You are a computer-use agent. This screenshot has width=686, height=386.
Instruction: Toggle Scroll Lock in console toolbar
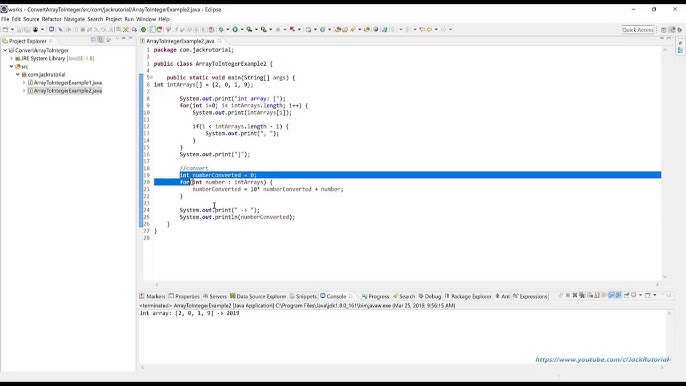596,295
